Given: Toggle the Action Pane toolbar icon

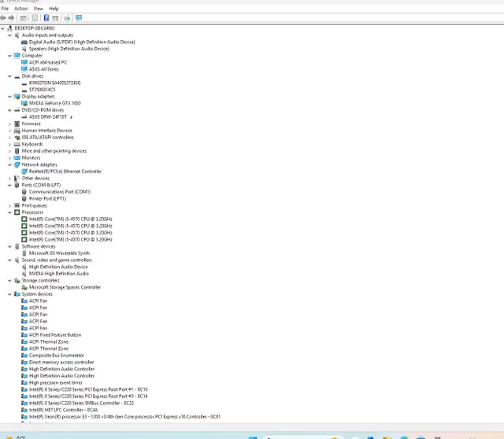Looking at the screenshot, I should (x=55, y=18).
